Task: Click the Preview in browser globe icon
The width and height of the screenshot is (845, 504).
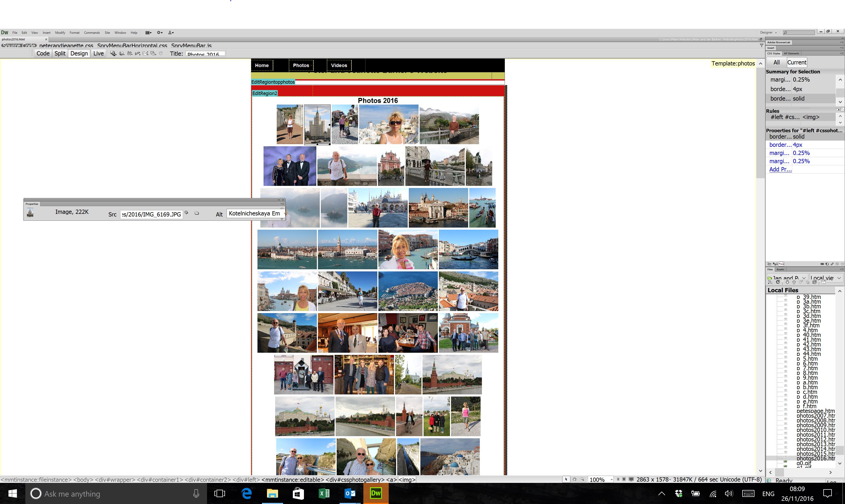Action: pyautogui.click(x=121, y=54)
